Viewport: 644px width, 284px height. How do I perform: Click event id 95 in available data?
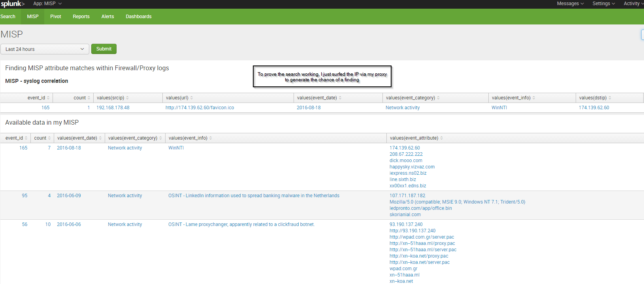coord(24,196)
